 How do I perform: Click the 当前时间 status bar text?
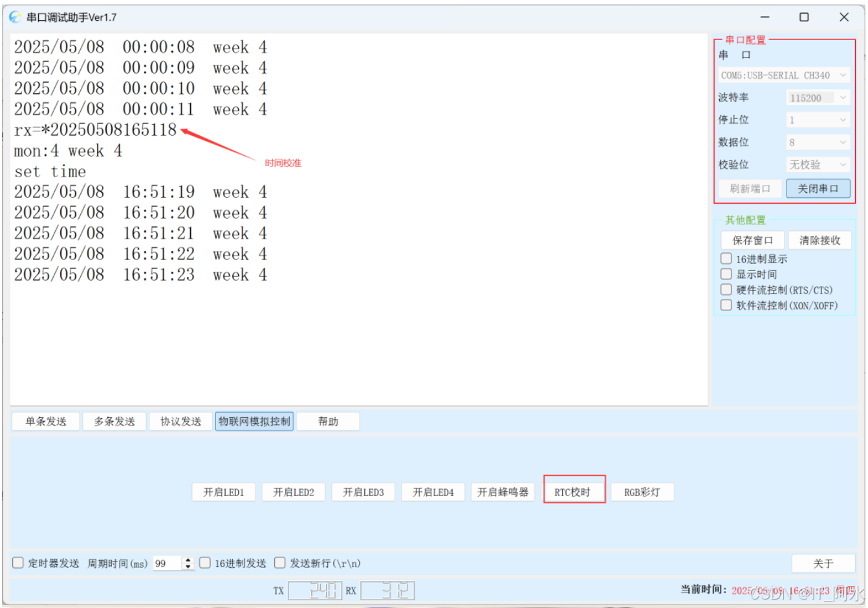click(x=768, y=590)
